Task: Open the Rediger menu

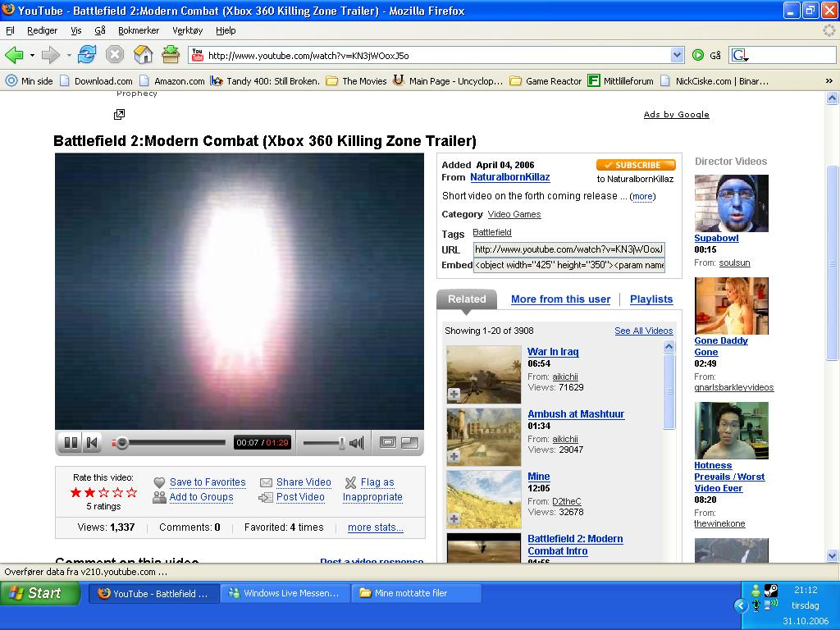Action: coord(43,30)
